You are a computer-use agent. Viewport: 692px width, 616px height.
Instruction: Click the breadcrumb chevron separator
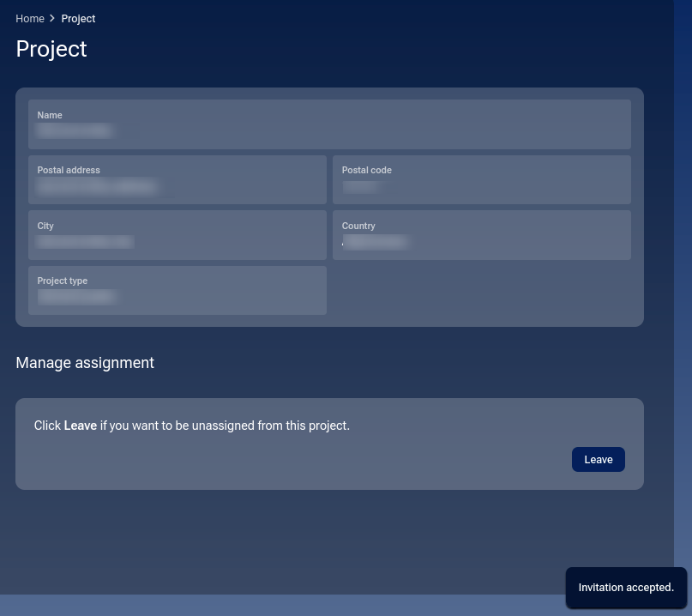(52, 19)
